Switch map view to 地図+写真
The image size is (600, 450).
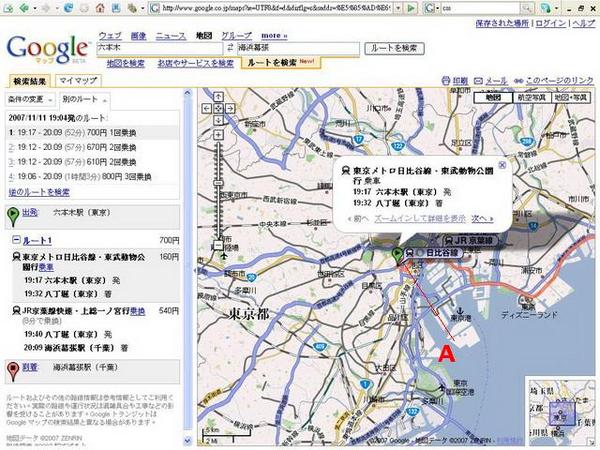click(571, 98)
